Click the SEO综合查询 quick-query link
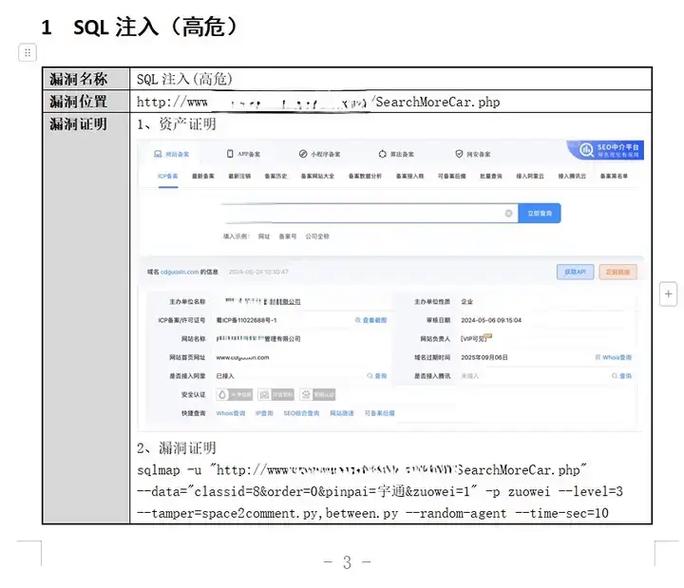 (301, 413)
